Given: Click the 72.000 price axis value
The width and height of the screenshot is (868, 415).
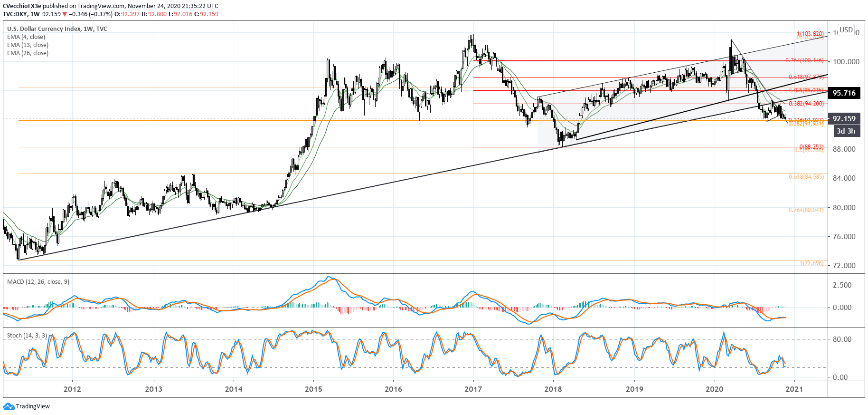Looking at the screenshot, I should pos(844,266).
